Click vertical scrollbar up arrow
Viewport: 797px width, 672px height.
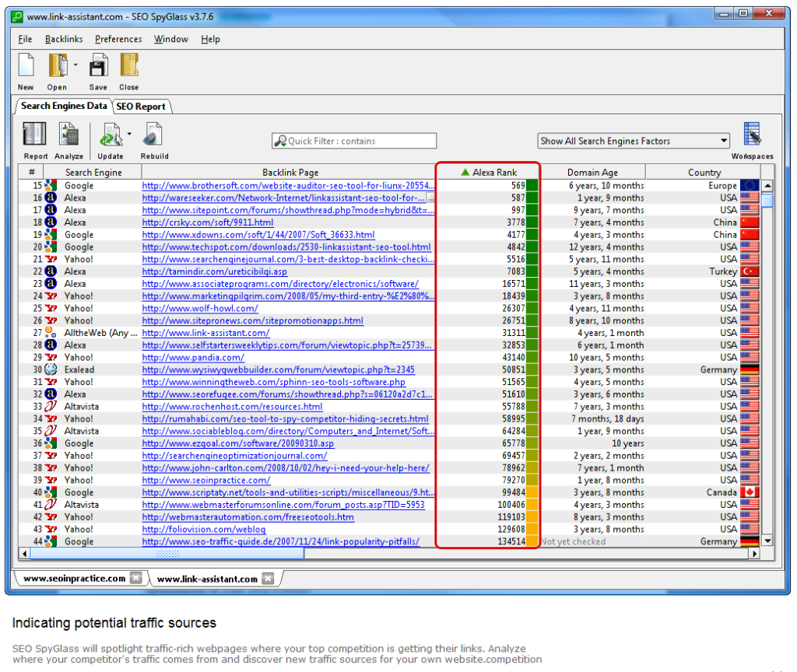pos(767,185)
